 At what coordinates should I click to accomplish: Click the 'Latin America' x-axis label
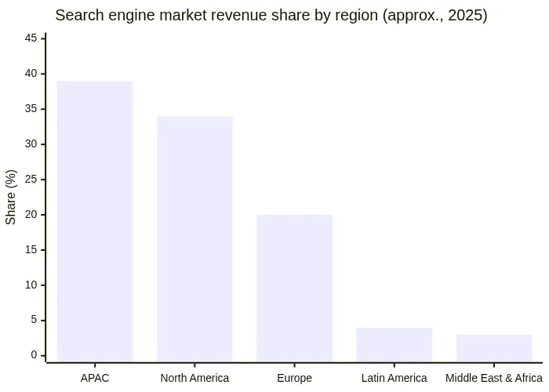pyautogui.click(x=394, y=379)
